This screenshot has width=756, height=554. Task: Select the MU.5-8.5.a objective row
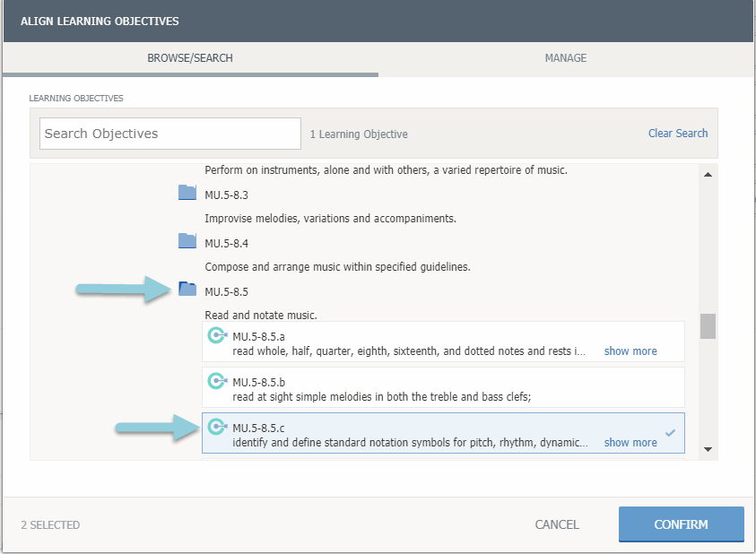[x=404, y=342]
